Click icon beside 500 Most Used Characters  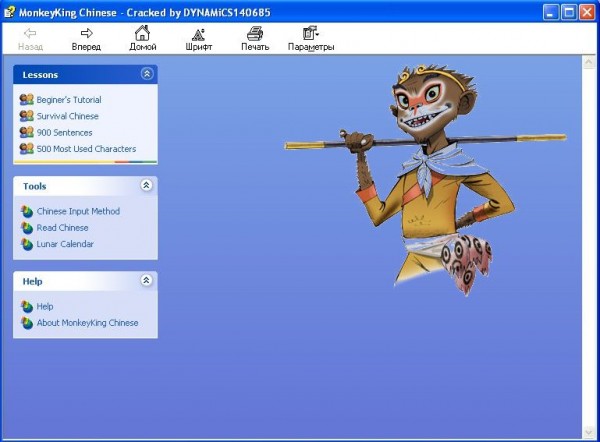tap(27, 148)
